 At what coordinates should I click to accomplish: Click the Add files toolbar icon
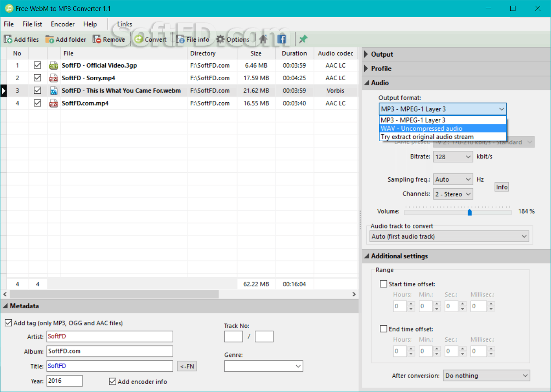pos(8,39)
